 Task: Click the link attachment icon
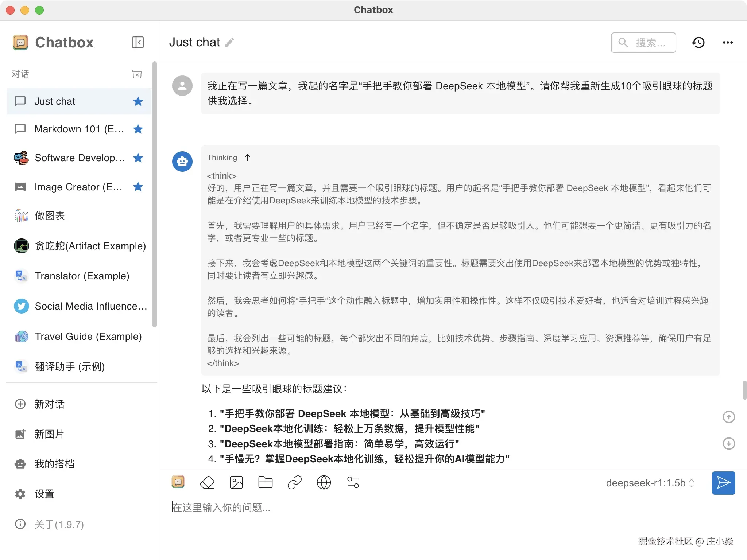(294, 483)
